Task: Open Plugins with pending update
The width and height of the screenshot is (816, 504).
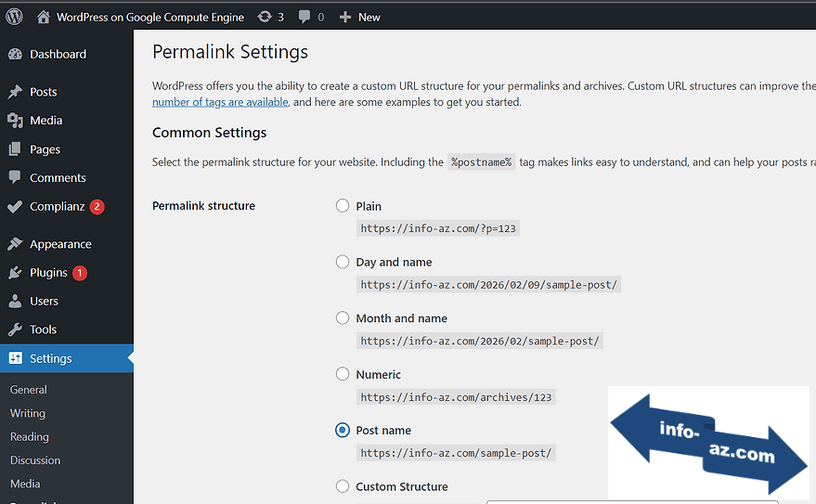Action: click(48, 273)
